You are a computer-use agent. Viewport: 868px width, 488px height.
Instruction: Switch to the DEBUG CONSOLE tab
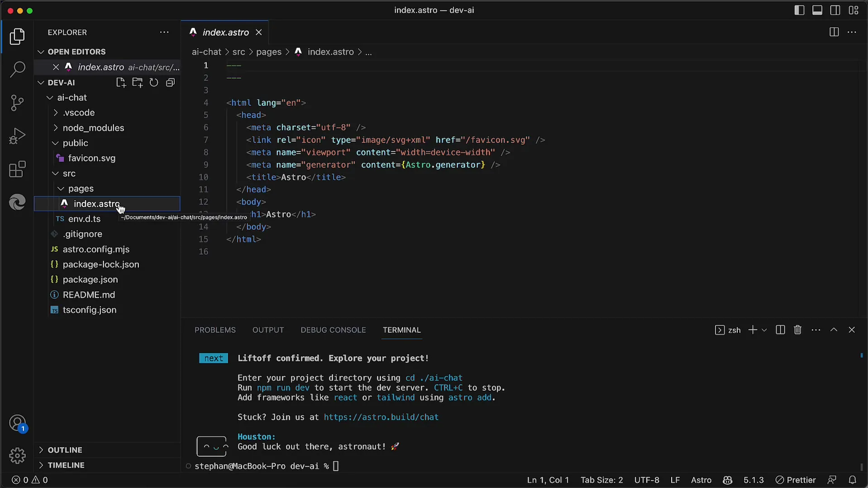[x=333, y=330]
